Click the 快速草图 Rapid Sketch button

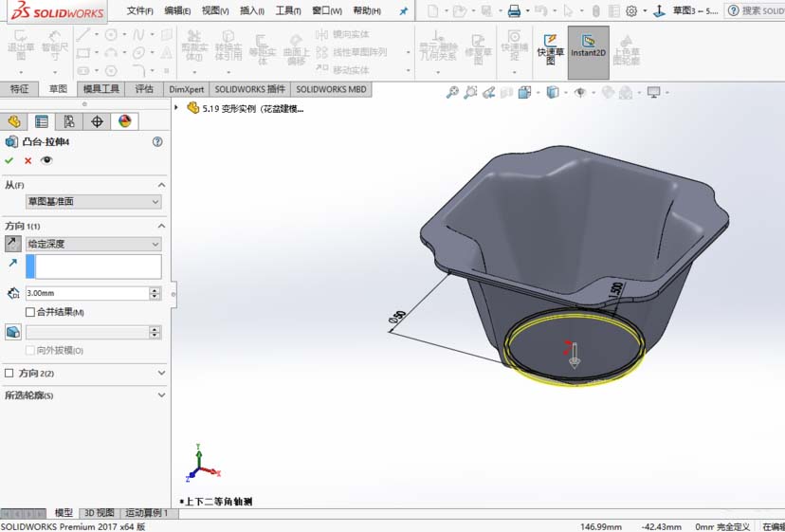coord(550,50)
